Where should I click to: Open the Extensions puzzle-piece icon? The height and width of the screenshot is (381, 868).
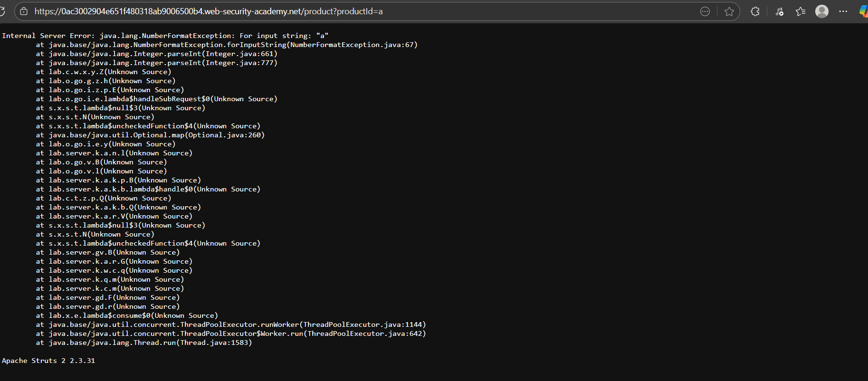[x=755, y=11]
